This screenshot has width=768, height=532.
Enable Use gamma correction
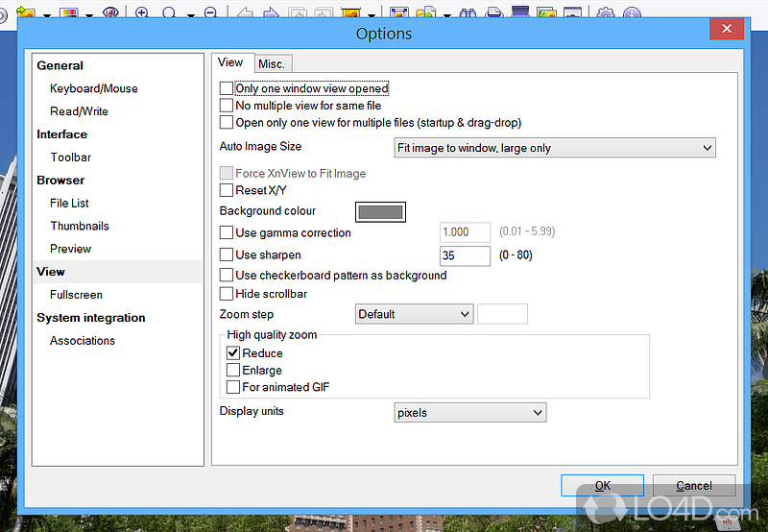coord(226,232)
